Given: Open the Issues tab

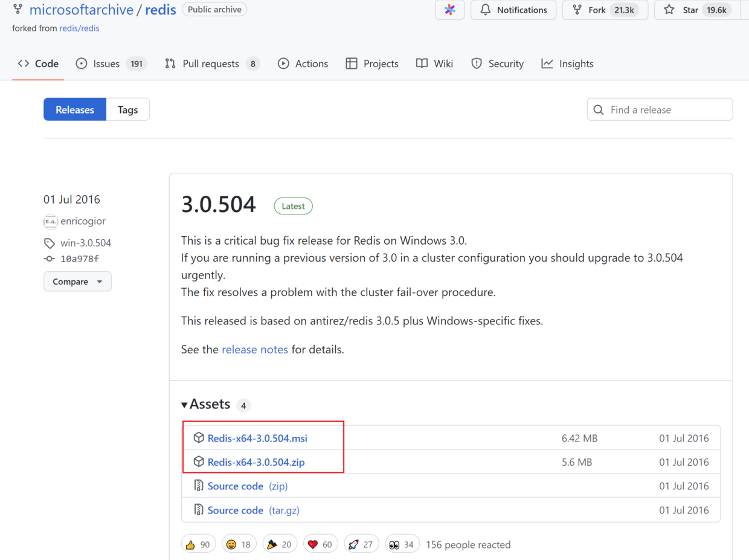Looking at the screenshot, I should click(x=111, y=63).
